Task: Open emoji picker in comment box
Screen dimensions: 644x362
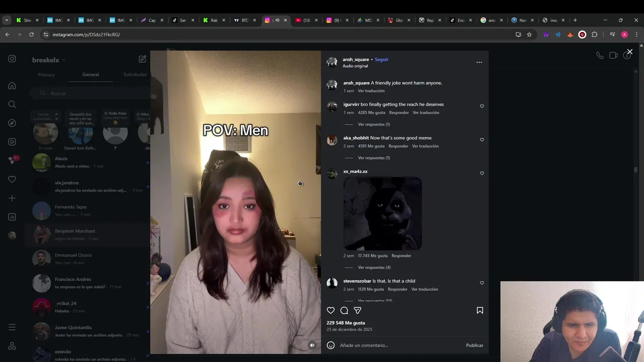Action: coord(331,345)
